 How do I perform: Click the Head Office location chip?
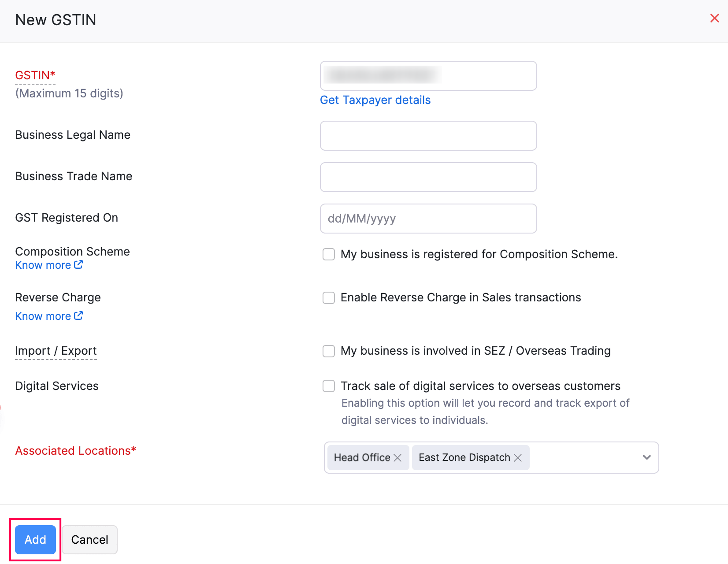(362, 458)
